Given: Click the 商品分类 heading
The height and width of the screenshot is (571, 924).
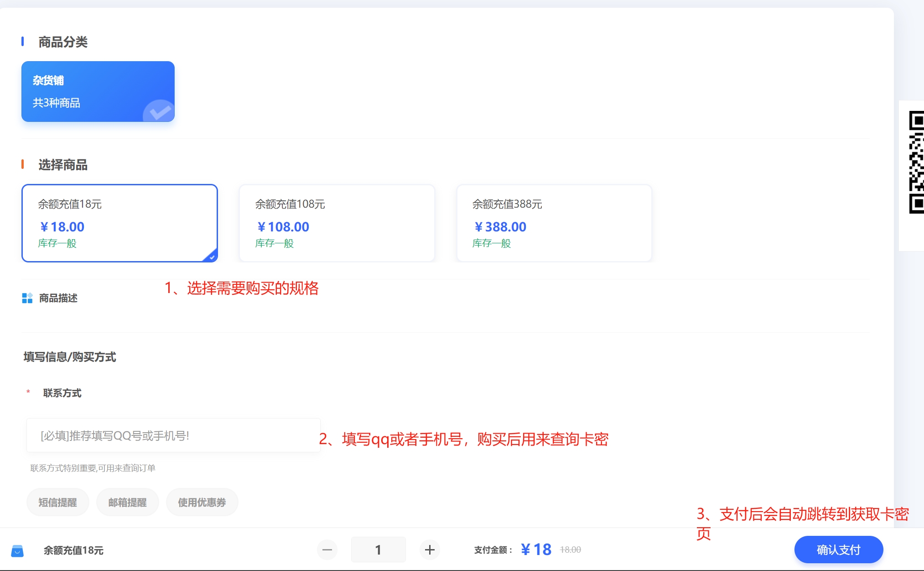Looking at the screenshot, I should [x=63, y=42].
